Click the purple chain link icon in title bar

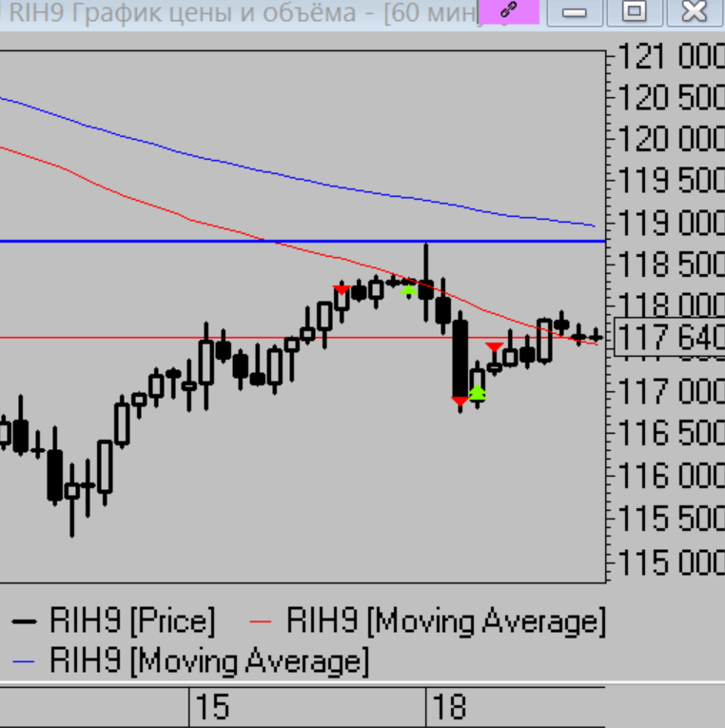508,11
